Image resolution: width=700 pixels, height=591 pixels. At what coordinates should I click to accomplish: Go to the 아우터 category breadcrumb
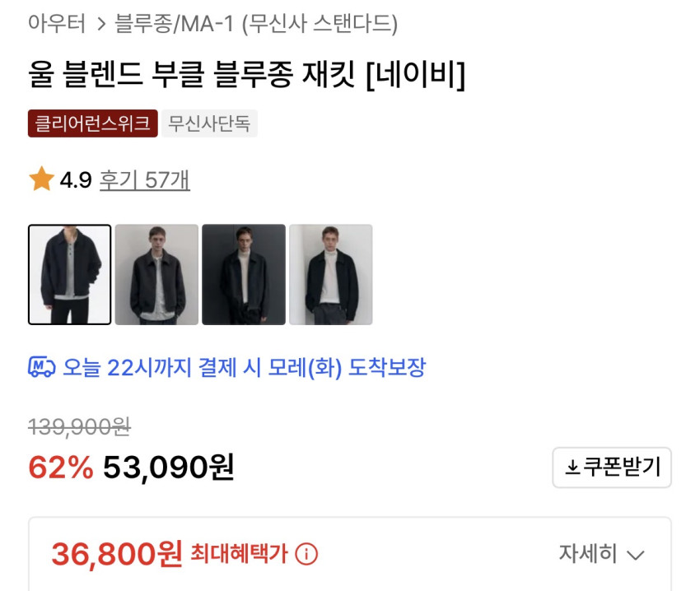57,25
